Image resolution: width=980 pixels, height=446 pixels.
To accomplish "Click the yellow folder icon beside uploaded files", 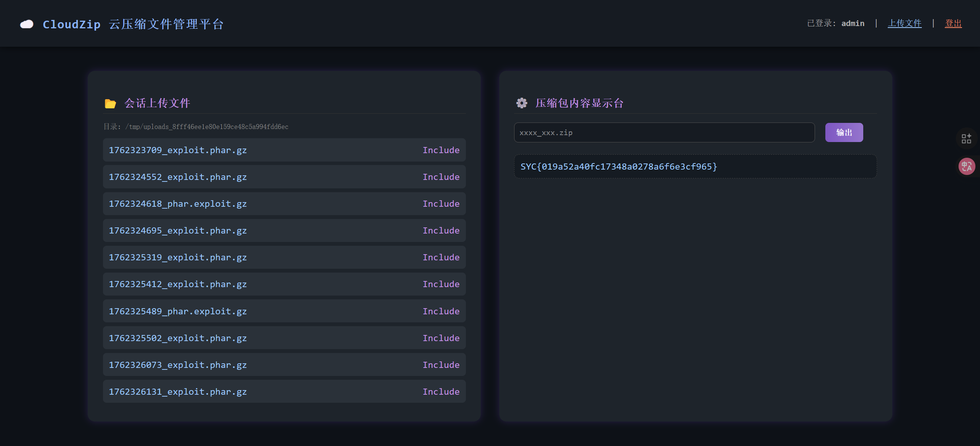I will click(x=110, y=103).
